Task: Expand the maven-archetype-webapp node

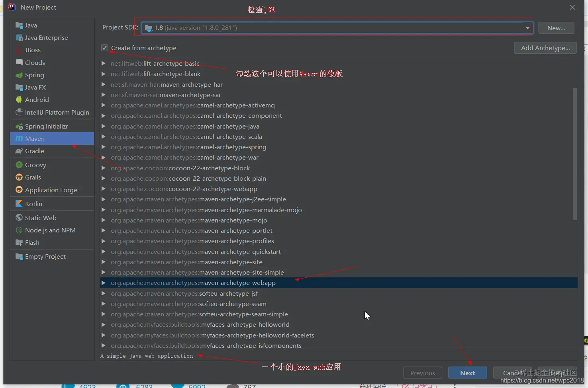Action: (x=104, y=283)
